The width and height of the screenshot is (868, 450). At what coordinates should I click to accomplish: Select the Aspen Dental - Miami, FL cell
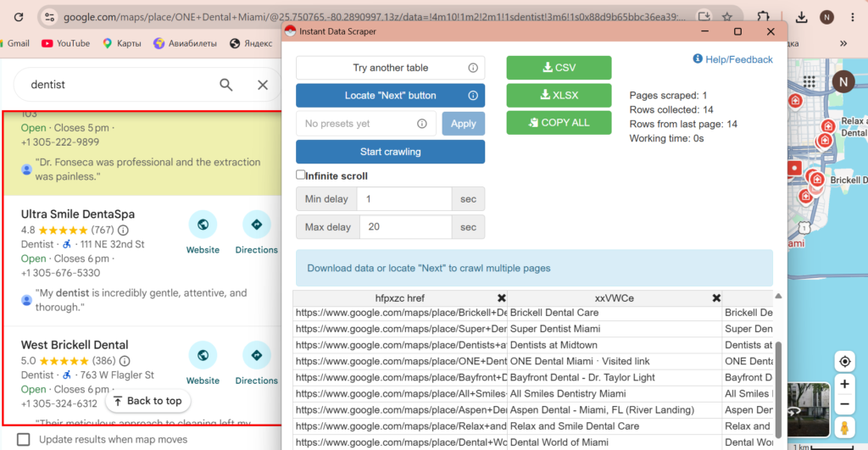point(615,410)
